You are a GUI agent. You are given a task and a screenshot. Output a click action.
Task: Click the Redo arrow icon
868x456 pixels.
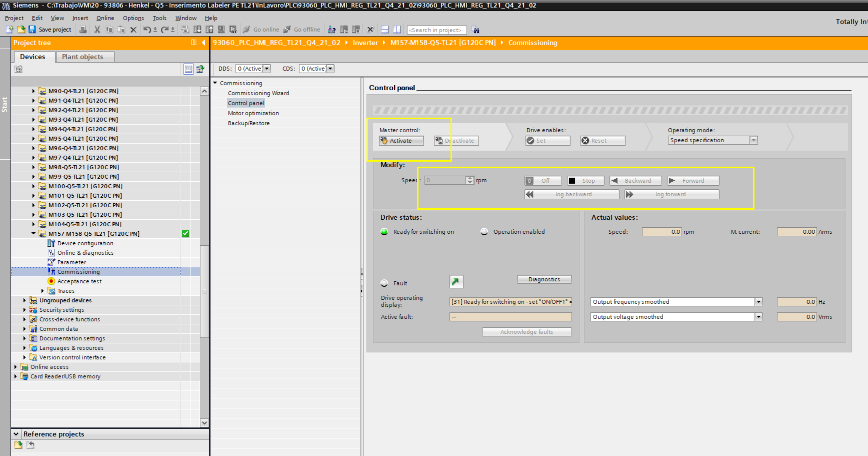click(x=164, y=30)
